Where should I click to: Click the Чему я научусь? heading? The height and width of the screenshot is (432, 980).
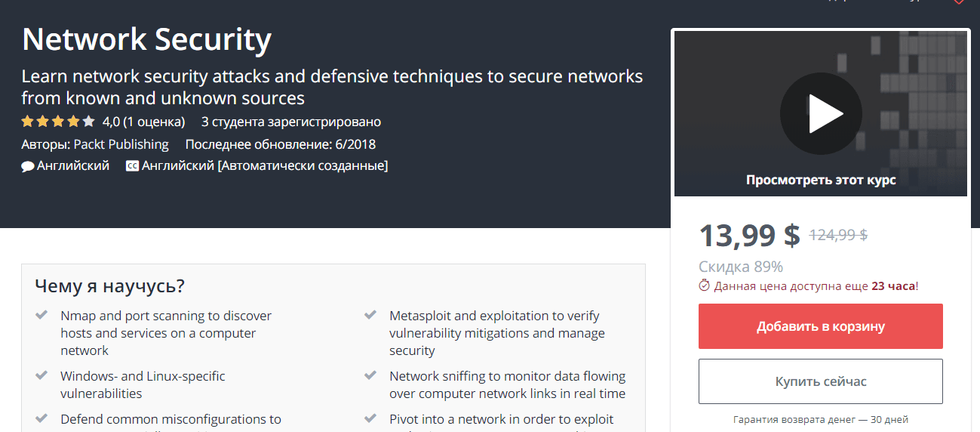[110, 286]
